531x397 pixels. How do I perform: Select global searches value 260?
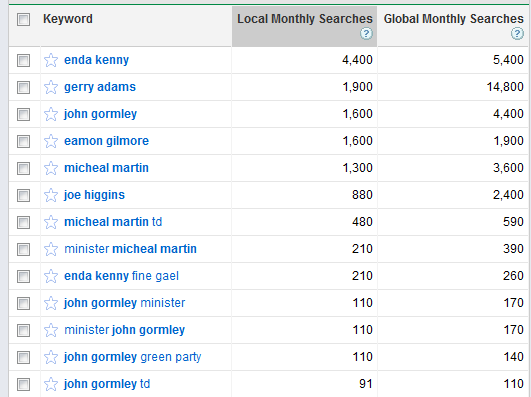[x=513, y=276]
